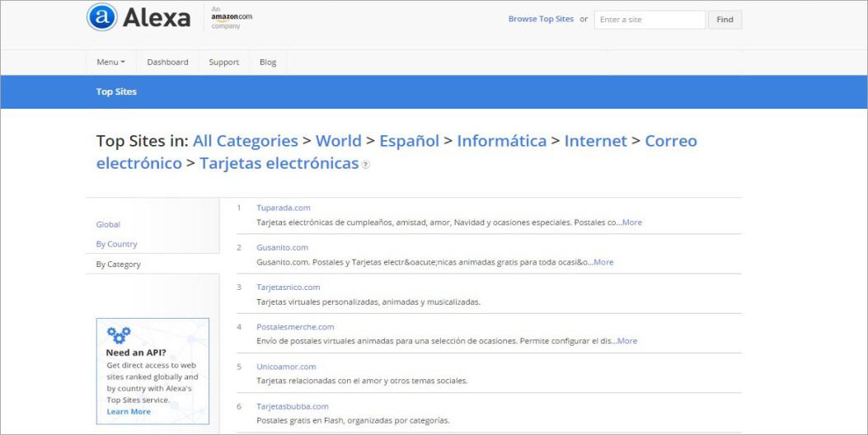Focus the Enter a site field
This screenshot has height=435, width=868.
pyautogui.click(x=650, y=20)
